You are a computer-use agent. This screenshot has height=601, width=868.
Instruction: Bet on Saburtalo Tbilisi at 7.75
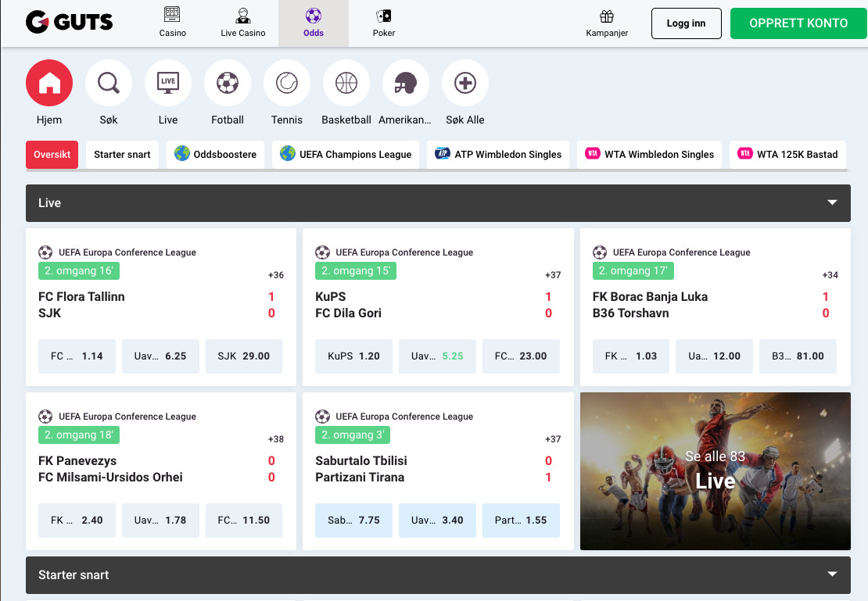[x=353, y=521]
